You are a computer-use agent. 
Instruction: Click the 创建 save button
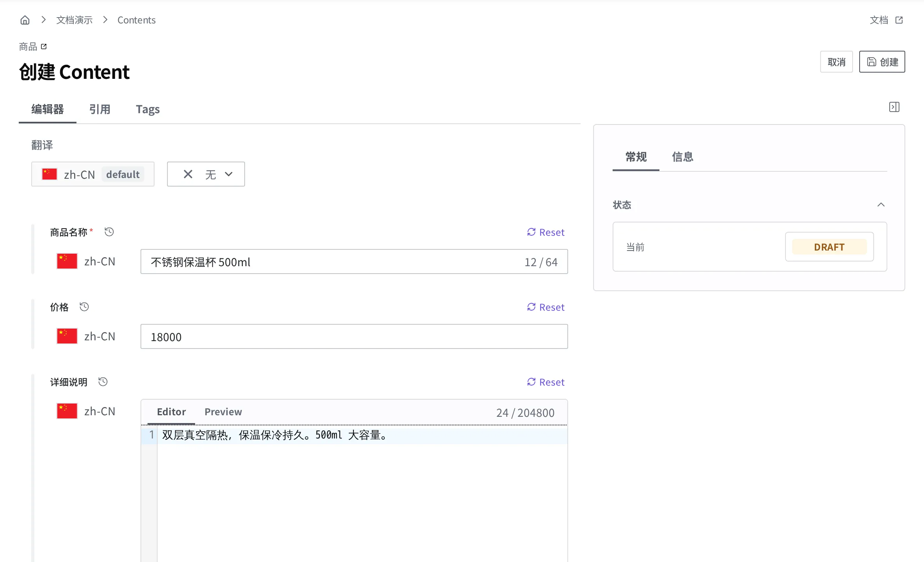point(882,62)
